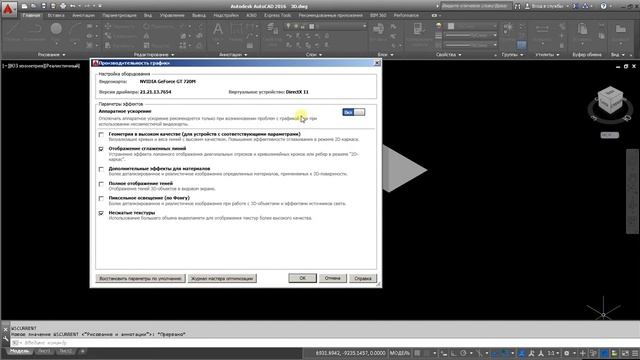Open the object color swatch in Свойства panel
Image resolution: width=640 pixels, height=360 pixels.
(451, 26)
